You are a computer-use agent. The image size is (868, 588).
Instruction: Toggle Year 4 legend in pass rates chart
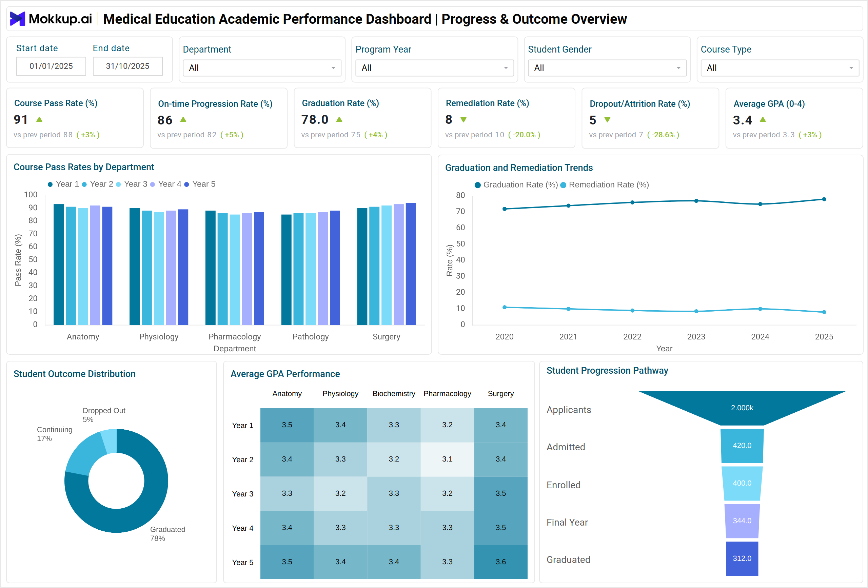click(165, 184)
